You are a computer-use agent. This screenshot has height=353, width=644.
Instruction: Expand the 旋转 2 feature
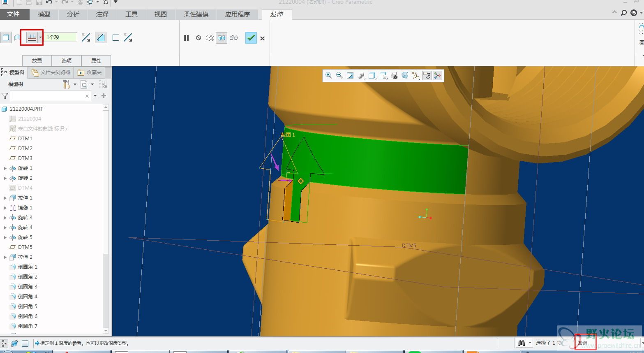[x=5, y=178]
